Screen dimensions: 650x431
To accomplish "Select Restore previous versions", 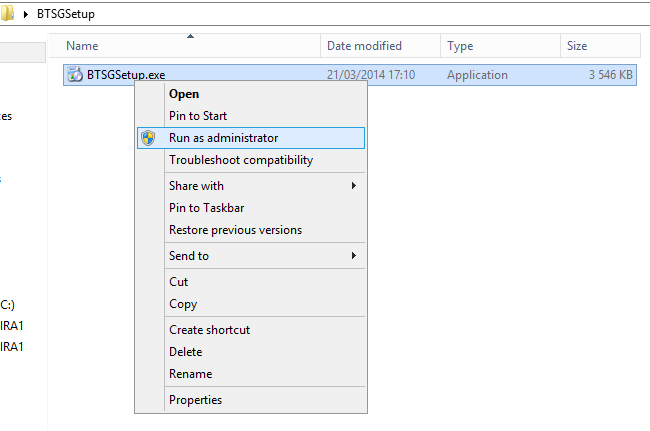I will click(235, 230).
